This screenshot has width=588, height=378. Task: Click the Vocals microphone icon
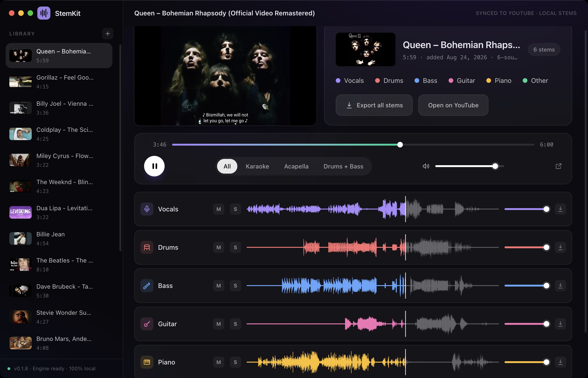click(147, 209)
